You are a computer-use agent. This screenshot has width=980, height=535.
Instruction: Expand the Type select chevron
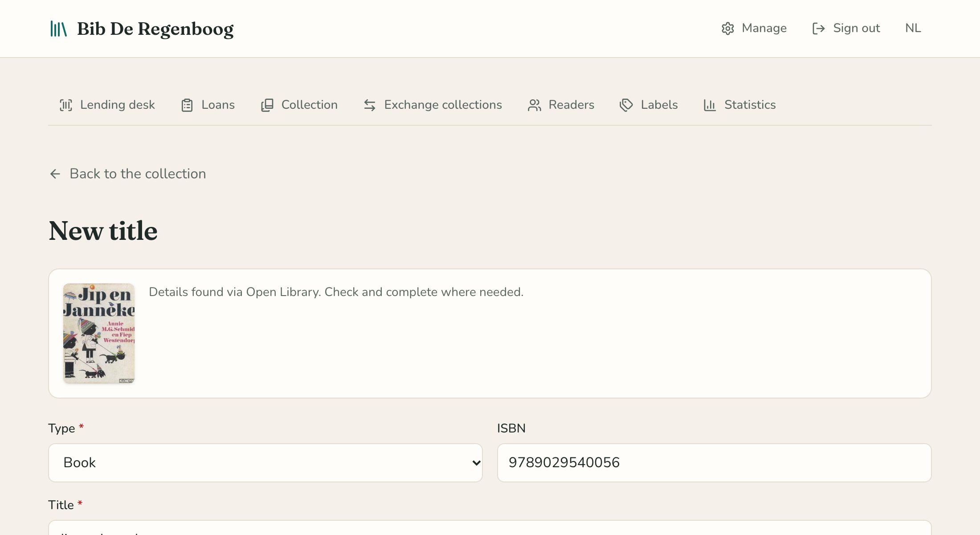coord(476,463)
